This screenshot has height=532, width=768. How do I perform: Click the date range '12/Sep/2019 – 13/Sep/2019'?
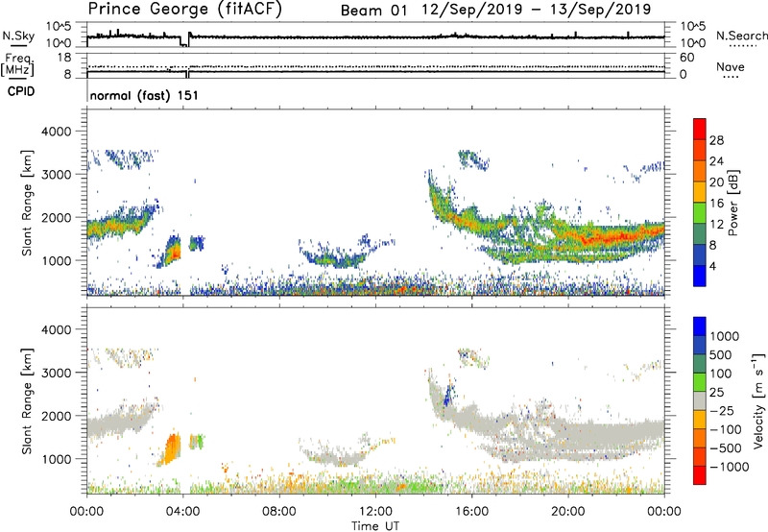coord(537,10)
